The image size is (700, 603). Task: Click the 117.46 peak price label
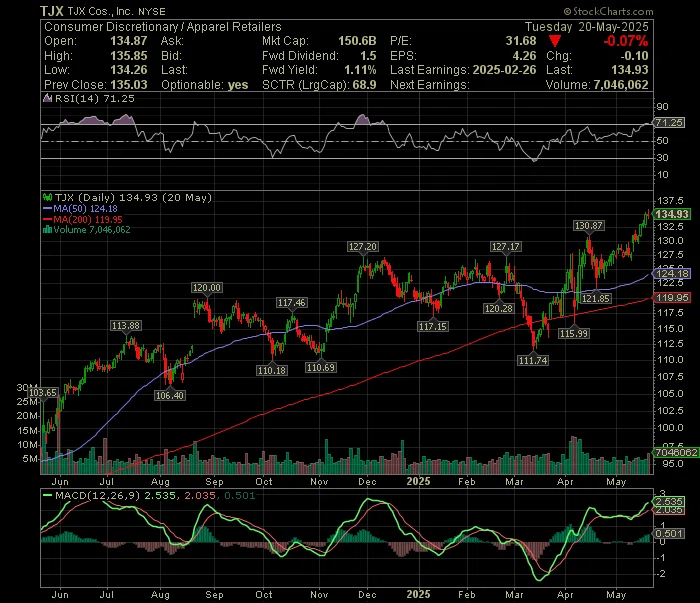pyautogui.click(x=292, y=303)
